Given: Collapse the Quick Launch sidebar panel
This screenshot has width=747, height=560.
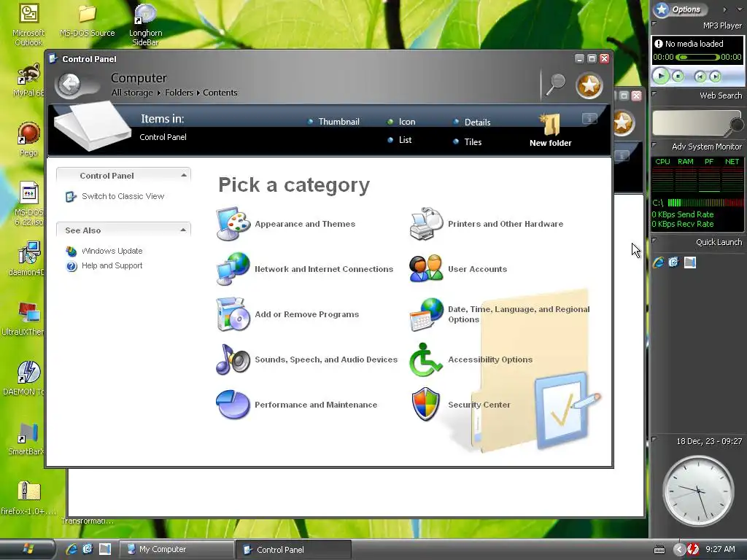Looking at the screenshot, I should point(654,241).
